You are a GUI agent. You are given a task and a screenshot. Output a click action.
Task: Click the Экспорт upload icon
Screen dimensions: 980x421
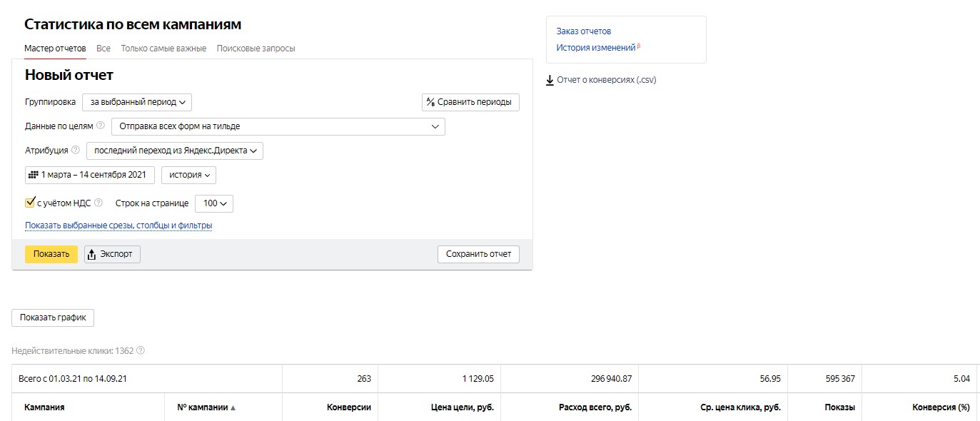point(91,254)
